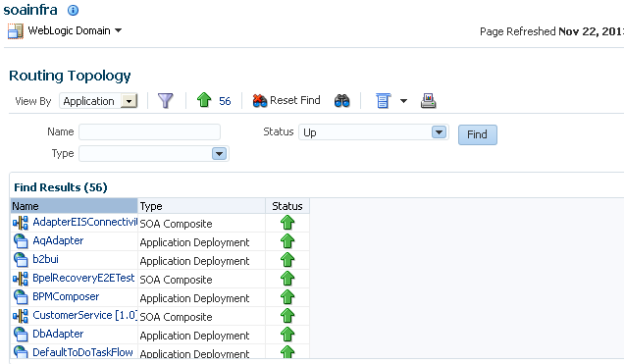Click the deployment icon beside b2bui
The width and height of the screenshot is (624, 364).
(21, 260)
